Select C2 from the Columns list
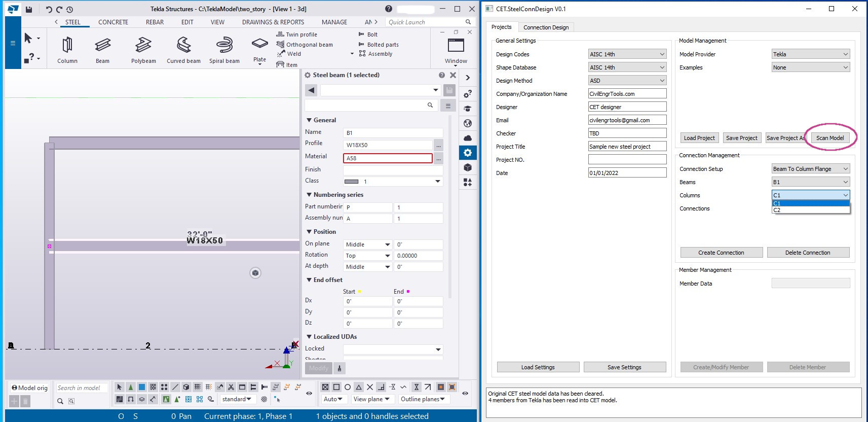Image resolution: width=868 pixels, height=422 pixels. click(811, 210)
